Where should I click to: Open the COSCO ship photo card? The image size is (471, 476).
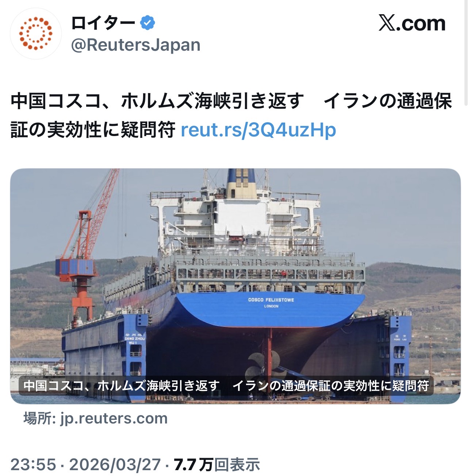pos(235,286)
